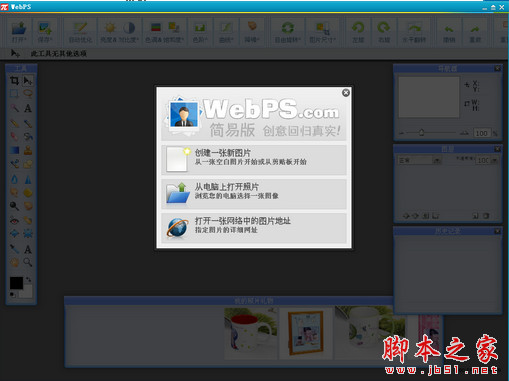Select the Eyedropper color picker tool

[14, 249]
